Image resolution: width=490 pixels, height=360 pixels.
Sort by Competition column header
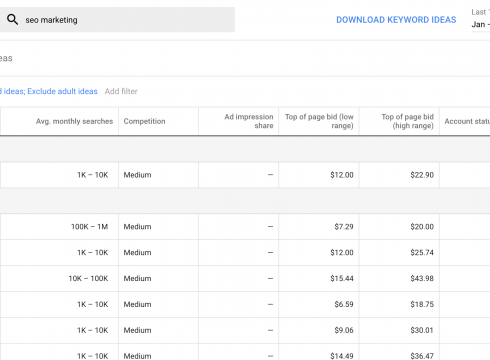click(144, 121)
